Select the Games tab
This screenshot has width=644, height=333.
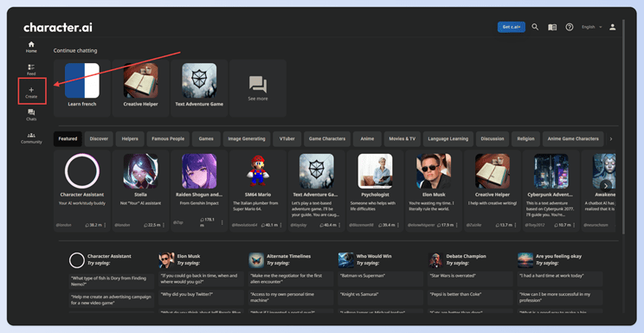click(x=206, y=138)
